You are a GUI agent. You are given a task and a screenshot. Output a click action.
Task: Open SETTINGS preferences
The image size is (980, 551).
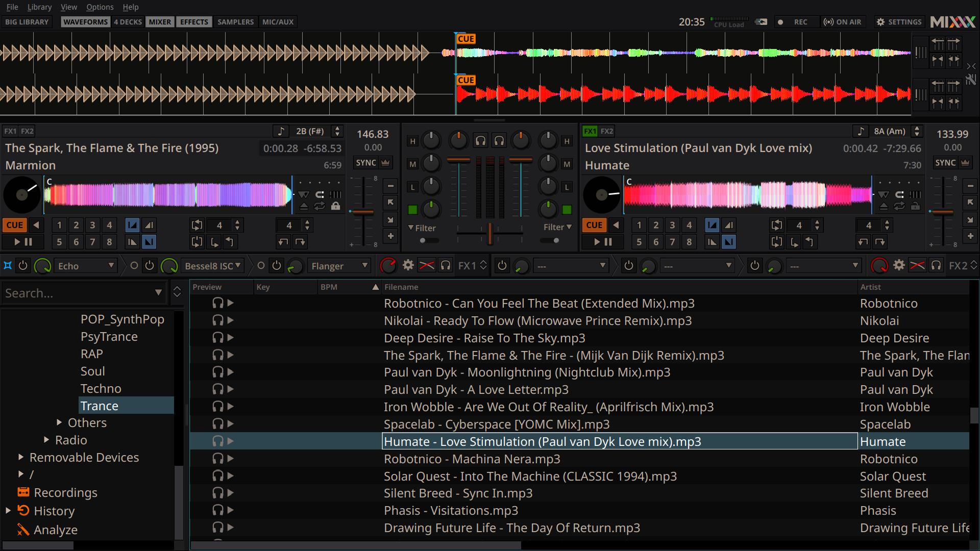[x=899, y=22]
